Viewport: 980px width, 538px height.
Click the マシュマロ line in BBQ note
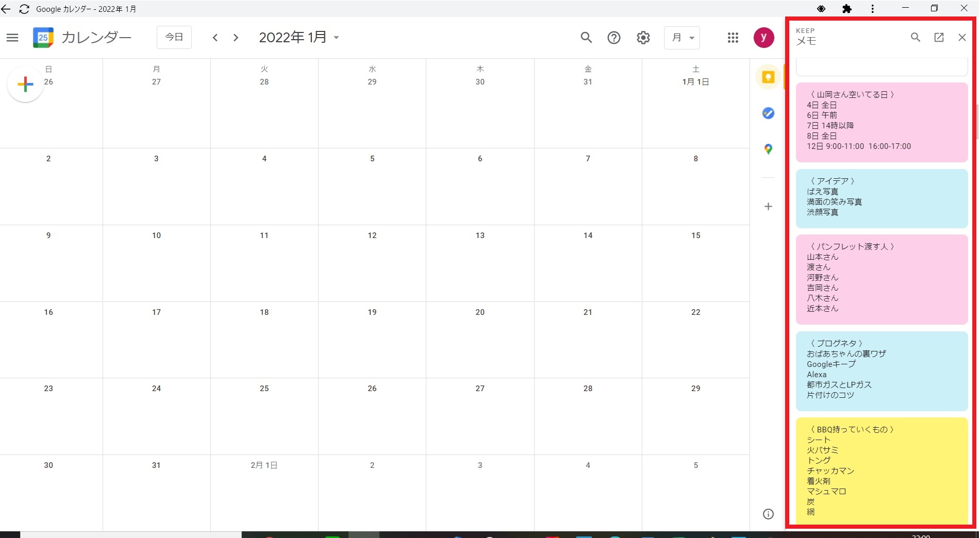pyautogui.click(x=826, y=492)
